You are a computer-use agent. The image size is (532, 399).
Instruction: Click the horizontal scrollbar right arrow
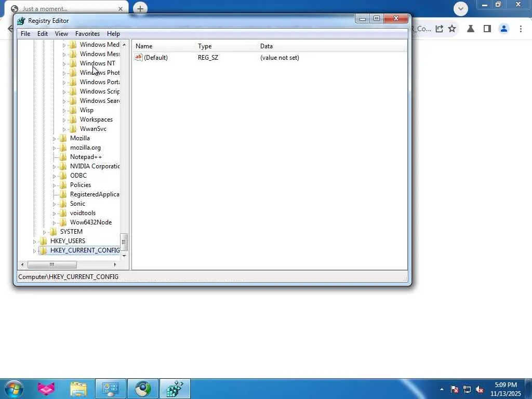[115, 264]
